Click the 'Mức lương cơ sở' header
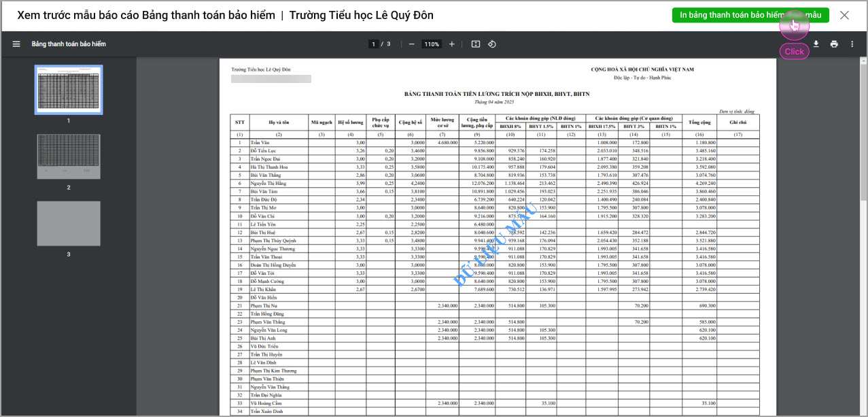 442,122
